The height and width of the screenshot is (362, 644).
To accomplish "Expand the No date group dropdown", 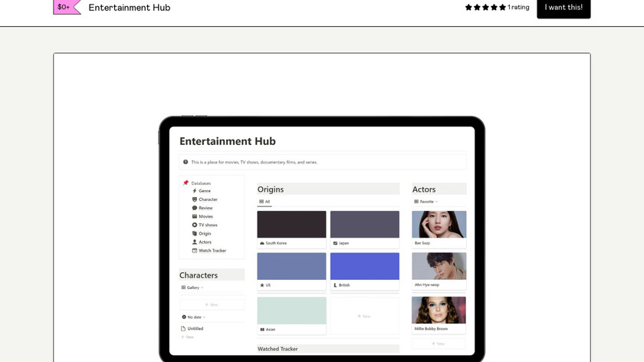I will [193, 318].
